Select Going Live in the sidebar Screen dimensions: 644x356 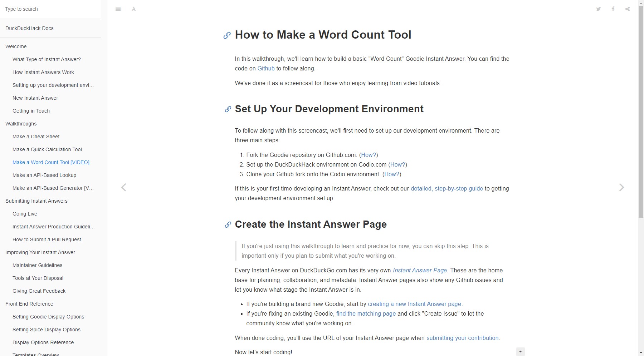pos(25,214)
